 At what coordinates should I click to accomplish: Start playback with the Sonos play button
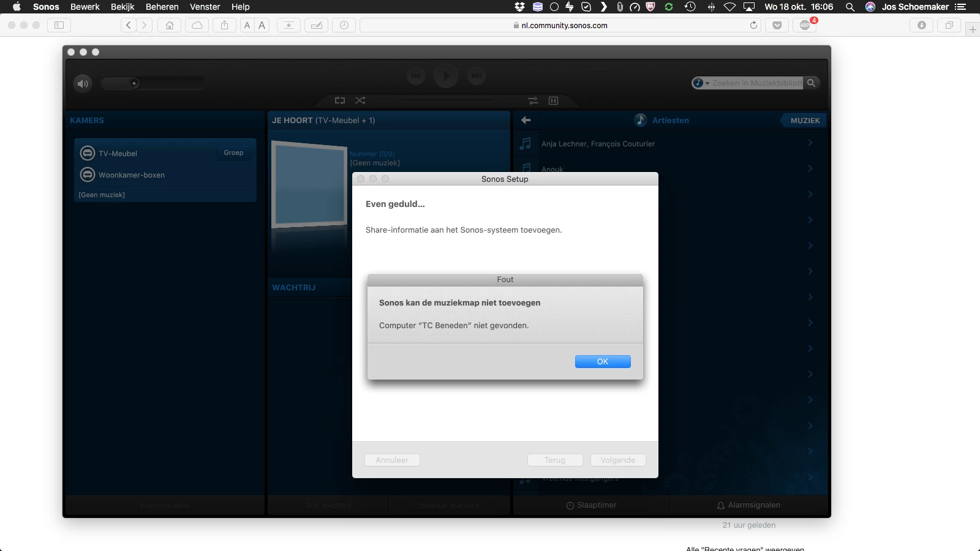coord(446,76)
